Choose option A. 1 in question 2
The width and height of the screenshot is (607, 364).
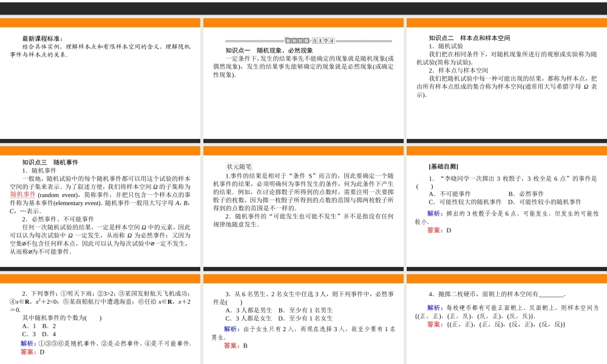[x=29, y=326]
